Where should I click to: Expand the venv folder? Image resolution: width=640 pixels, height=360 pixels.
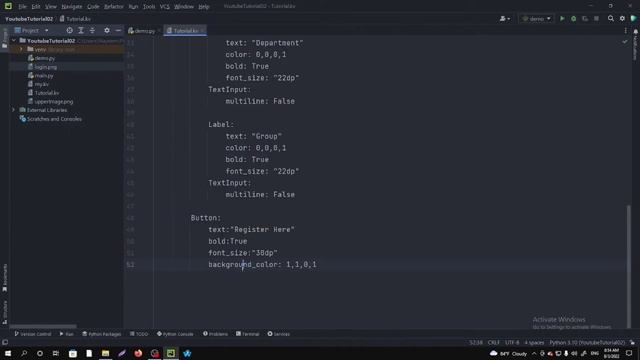21,49
